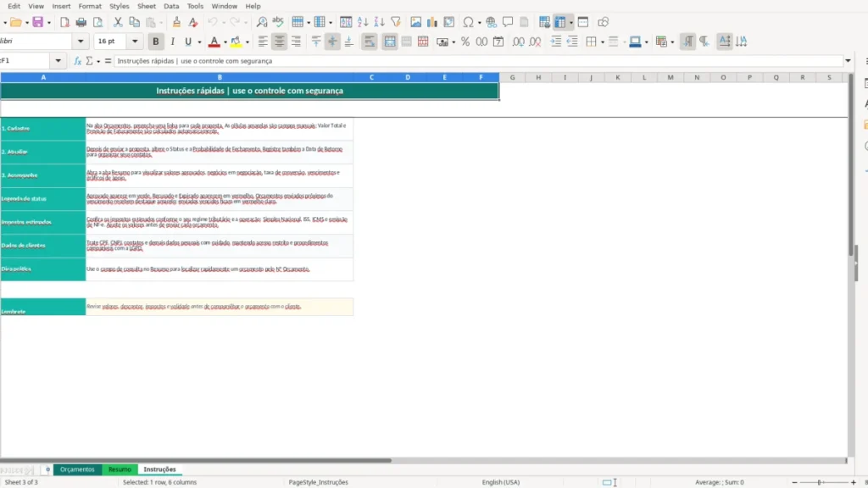The image size is (868, 488).
Task: Open Find and Replace icon
Action: (262, 22)
